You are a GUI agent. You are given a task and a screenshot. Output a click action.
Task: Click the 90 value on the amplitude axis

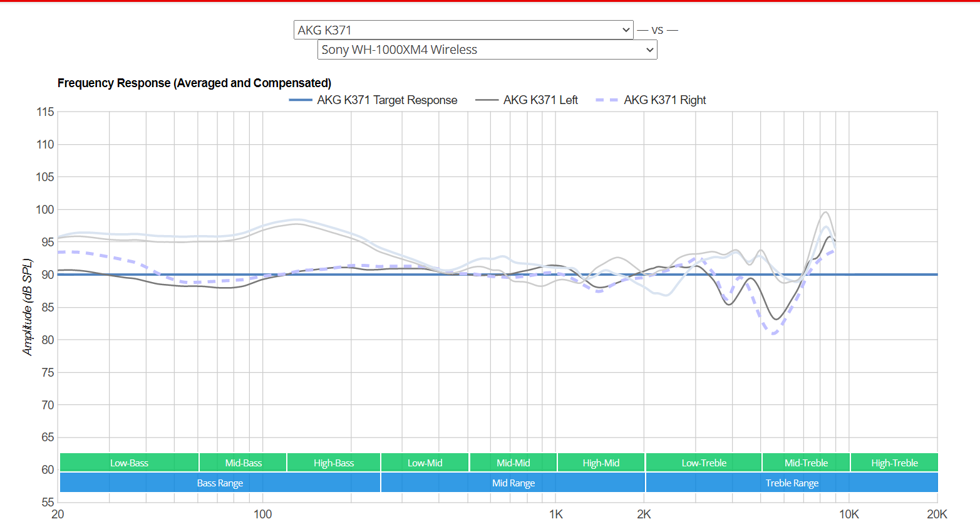coord(48,275)
